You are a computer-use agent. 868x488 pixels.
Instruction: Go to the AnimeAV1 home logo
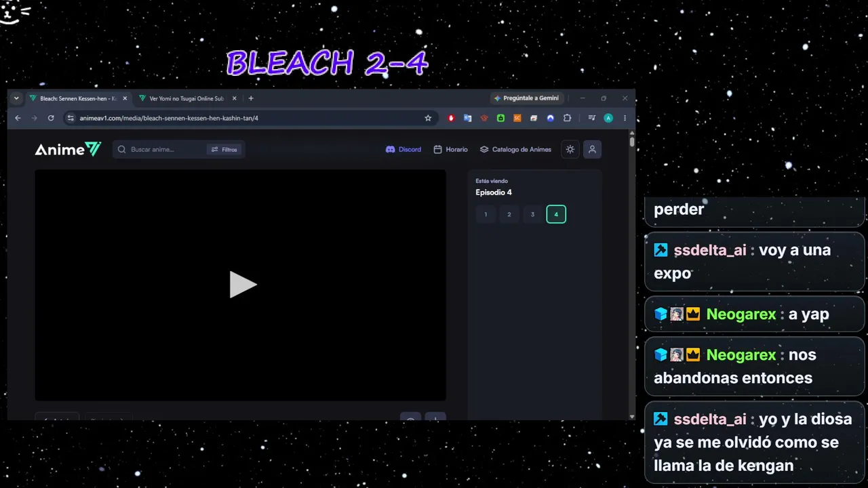pos(68,150)
